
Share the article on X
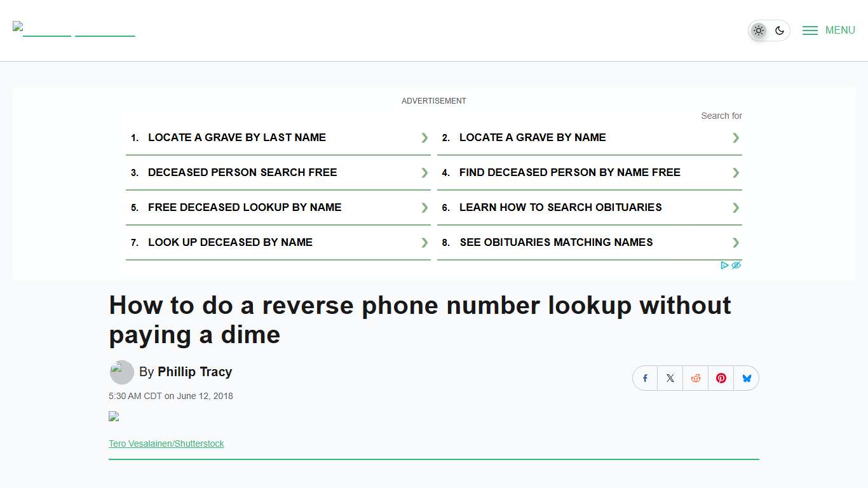[670, 378]
